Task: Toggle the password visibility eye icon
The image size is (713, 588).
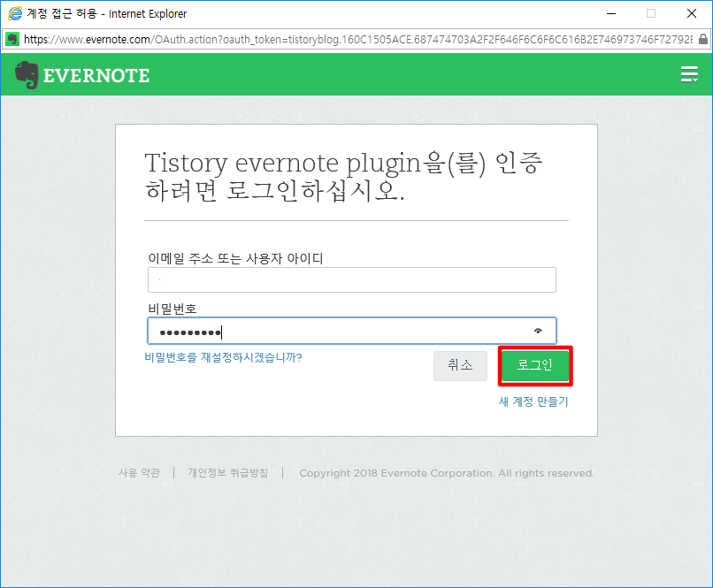Action: pyautogui.click(x=538, y=331)
